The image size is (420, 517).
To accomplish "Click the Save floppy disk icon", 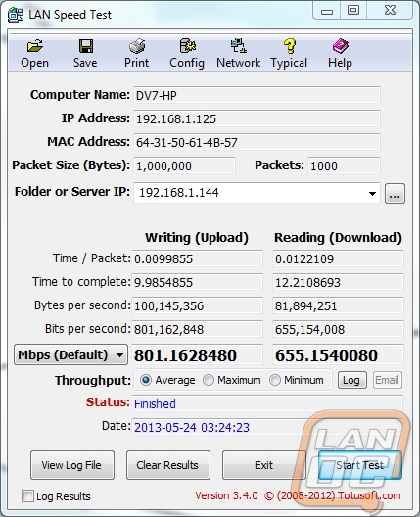I will [x=86, y=46].
